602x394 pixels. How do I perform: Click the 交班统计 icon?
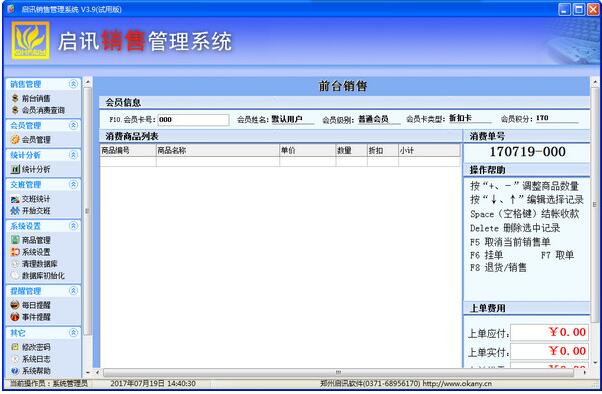point(15,199)
